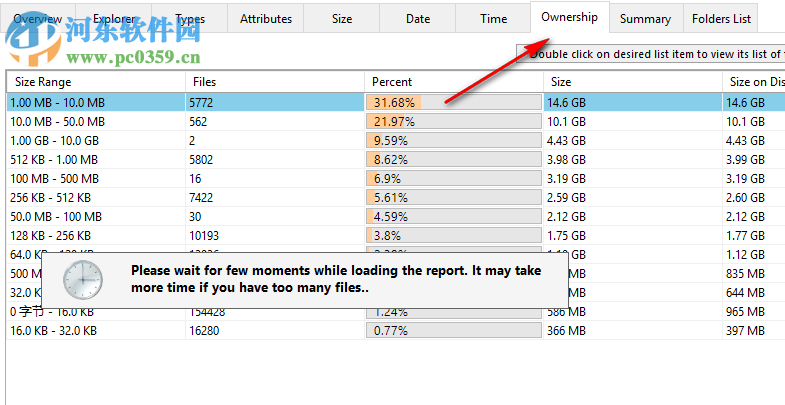The width and height of the screenshot is (785, 405).
Task: Click the 3.8% percent bar
Action: [x=454, y=236]
